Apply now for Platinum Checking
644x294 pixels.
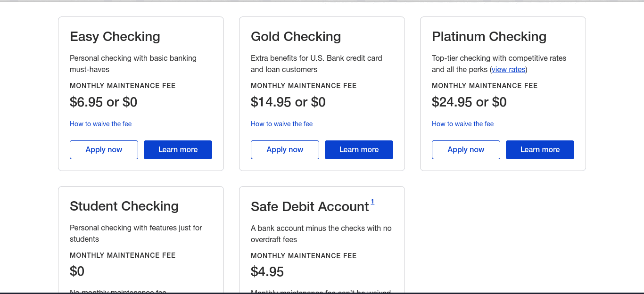(466, 149)
